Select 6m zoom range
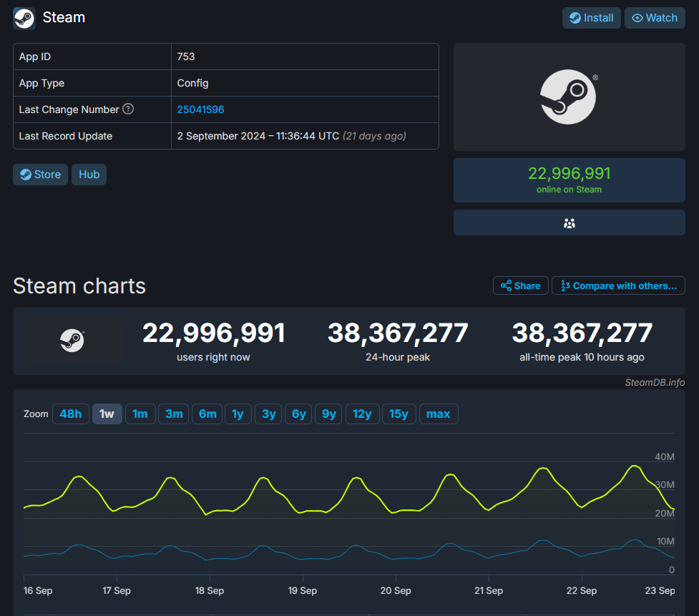Screen dimensions: 699x616 (207, 414)
